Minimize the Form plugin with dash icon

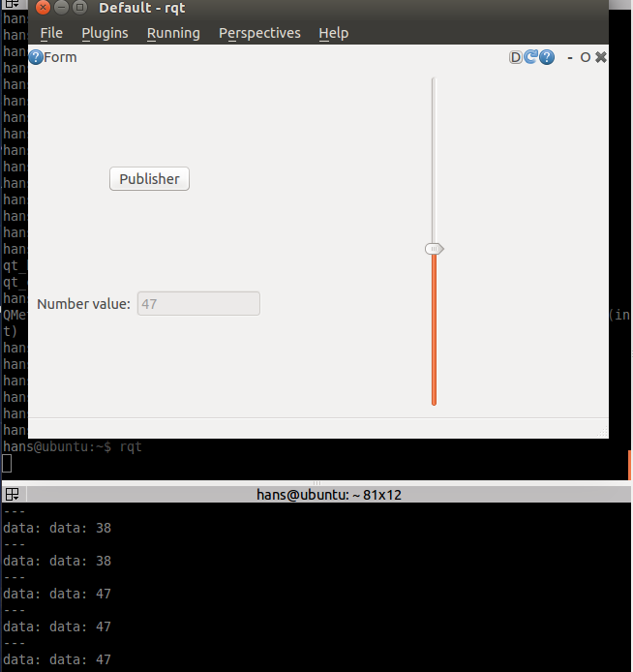click(x=570, y=57)
